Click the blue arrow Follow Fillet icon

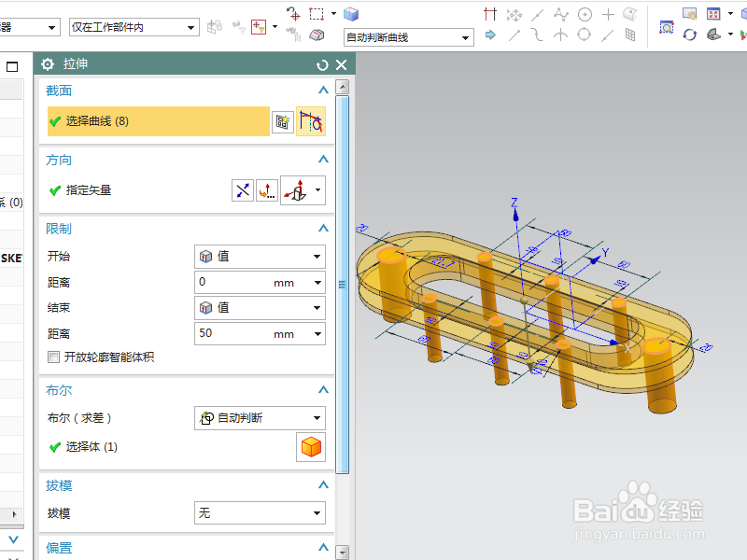point(490,35)
